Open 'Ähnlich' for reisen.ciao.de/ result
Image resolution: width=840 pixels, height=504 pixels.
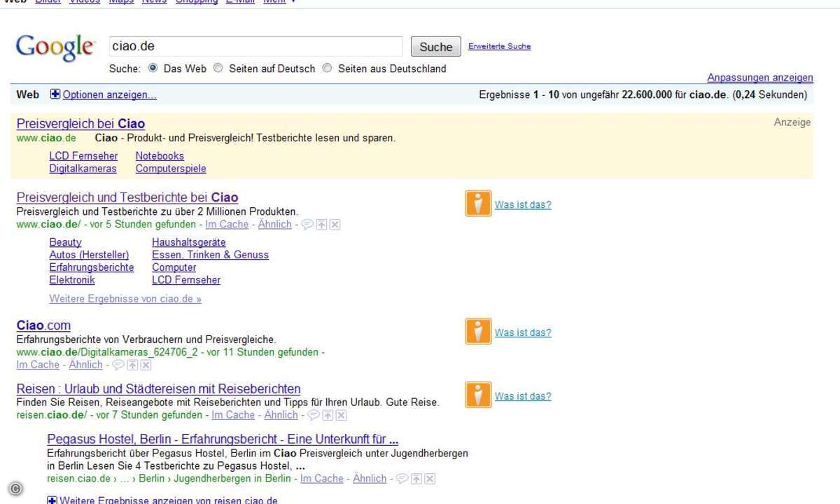281,415
